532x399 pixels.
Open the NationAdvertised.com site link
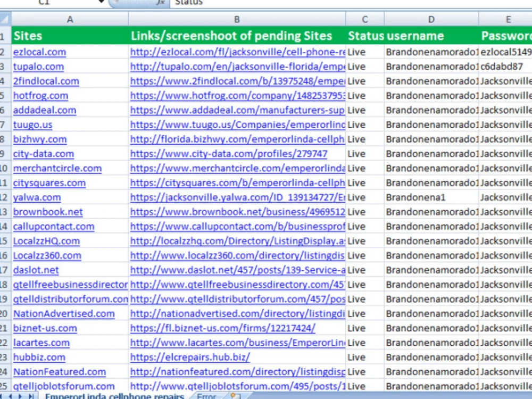(64, 314)
